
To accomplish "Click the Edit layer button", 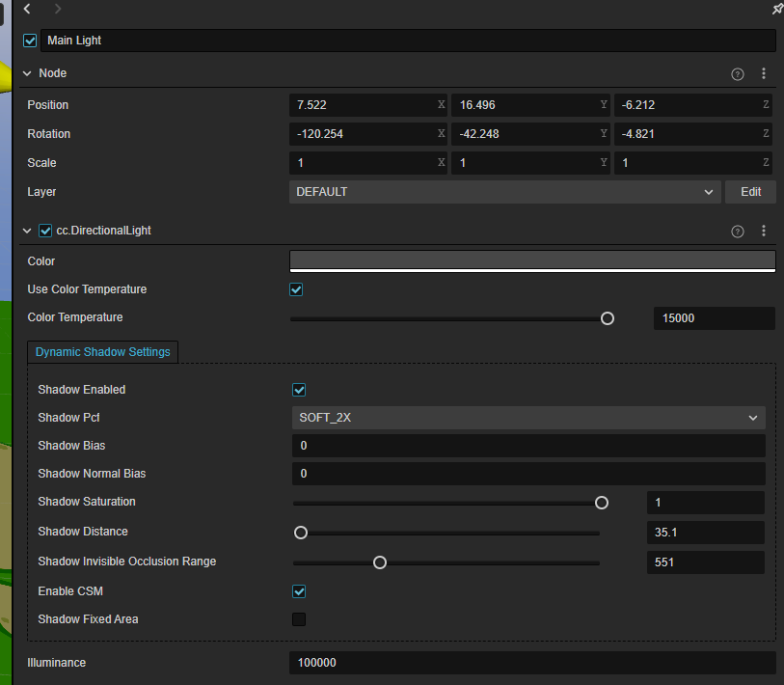I will pyautogui.click(x=750, y=192).
